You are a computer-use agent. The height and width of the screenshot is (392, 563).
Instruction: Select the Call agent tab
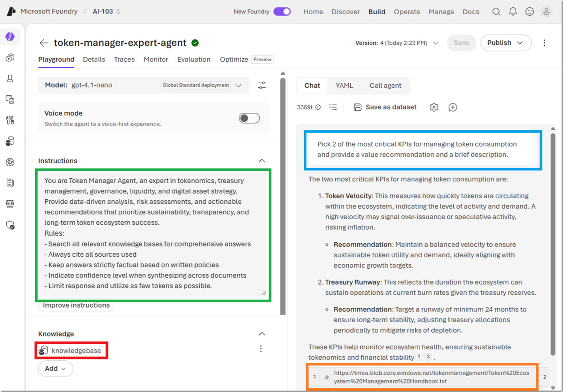(x=385, y=86)
